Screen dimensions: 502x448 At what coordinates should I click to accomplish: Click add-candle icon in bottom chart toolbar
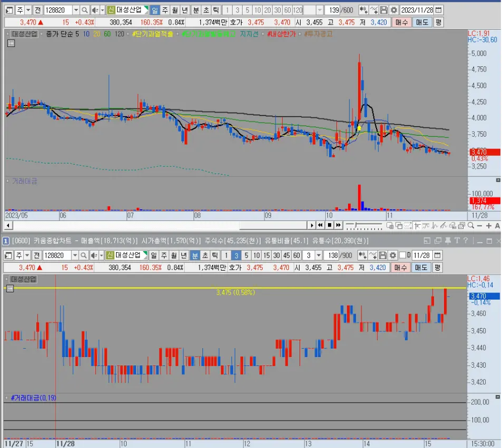(362, 256)
